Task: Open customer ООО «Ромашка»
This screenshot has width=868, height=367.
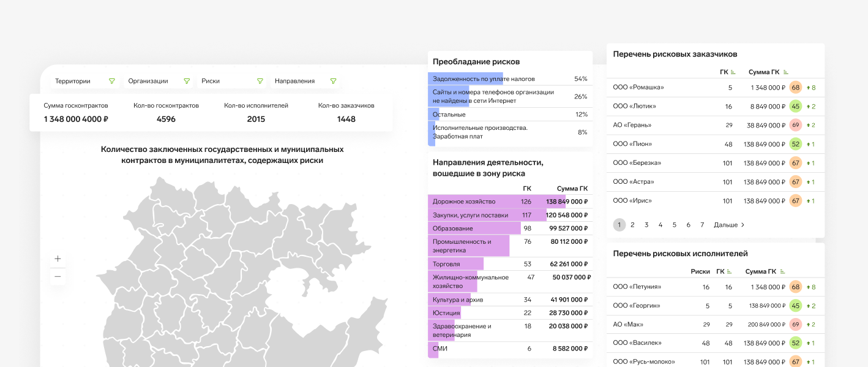Action: point(638,88)
